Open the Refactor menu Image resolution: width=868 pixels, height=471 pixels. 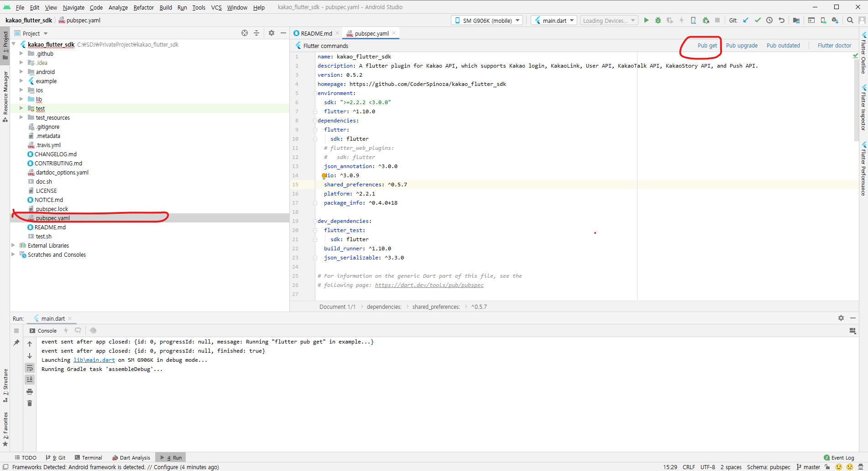click(x=143, y=7)
